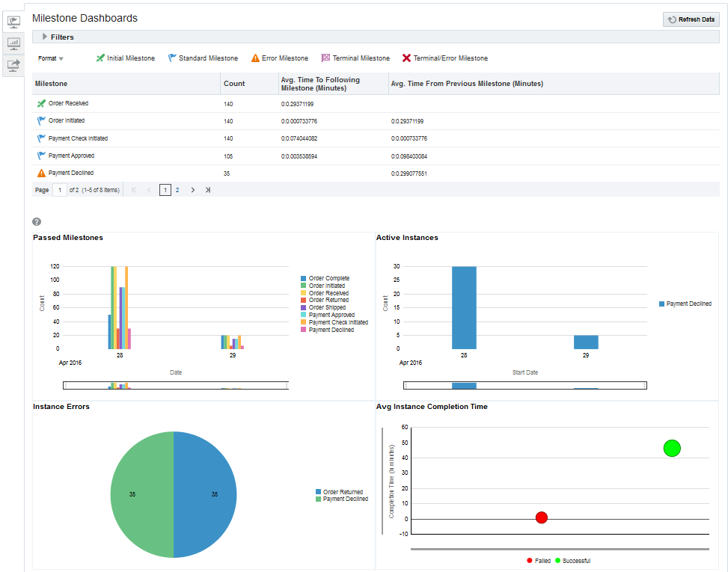Click the green Payment Declined pie slice

(142, 494)
